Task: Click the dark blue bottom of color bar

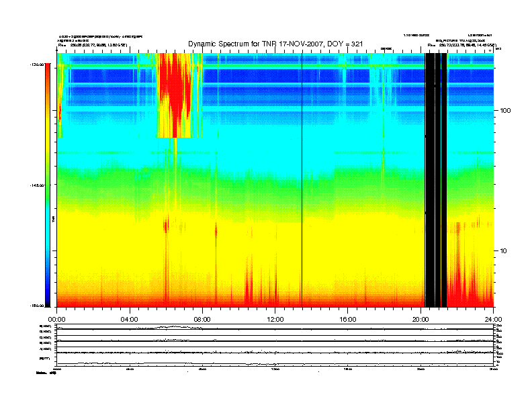Action: pyautogui.click(x=48, y=300)
